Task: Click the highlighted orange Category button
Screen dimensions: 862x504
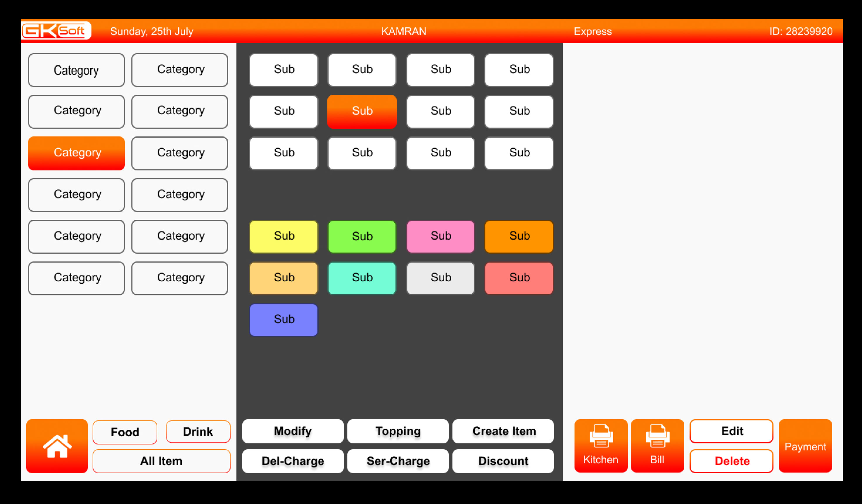Action: pyautogui.click(x=76, y=153)
